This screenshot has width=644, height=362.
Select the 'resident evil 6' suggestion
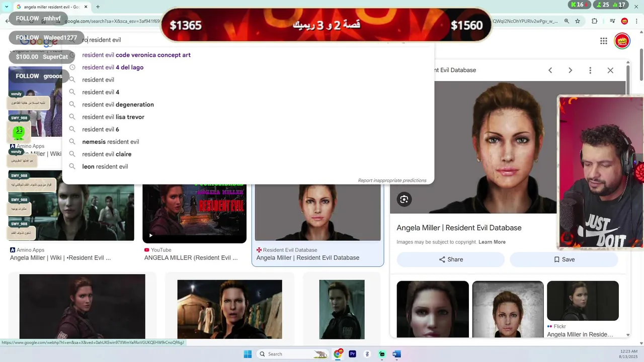coord(101,129)
